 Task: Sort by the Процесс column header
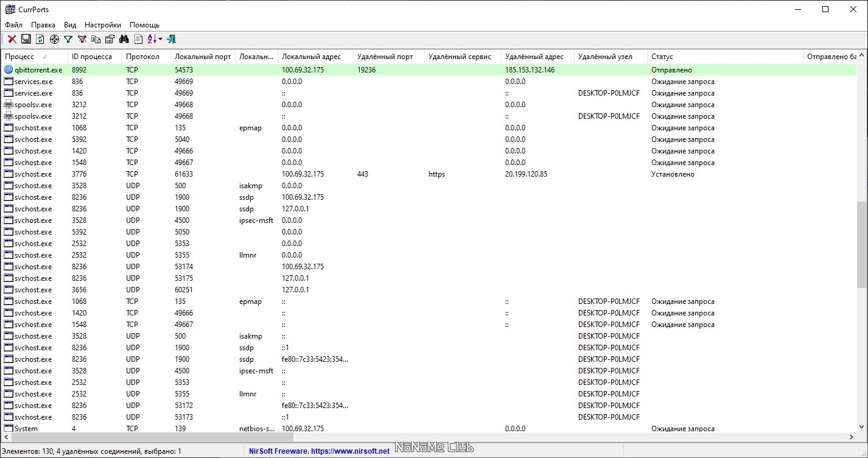pos(35,57)
